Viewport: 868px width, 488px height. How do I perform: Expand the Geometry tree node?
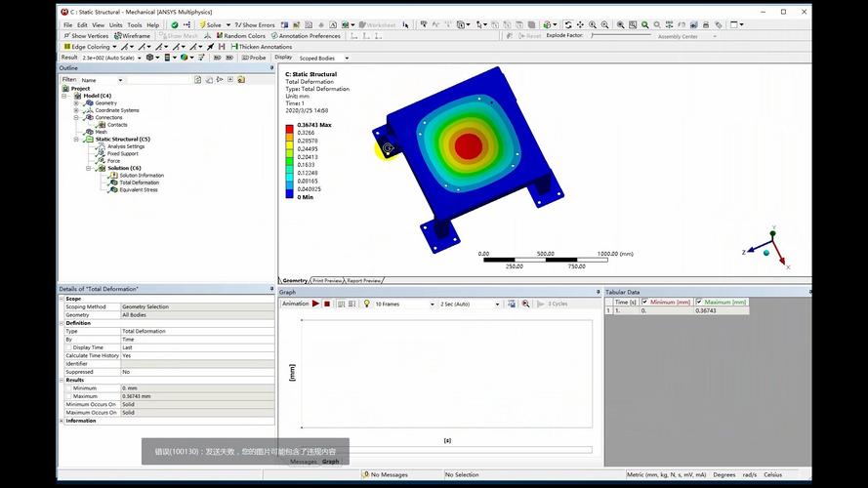(x=76, y=102)
